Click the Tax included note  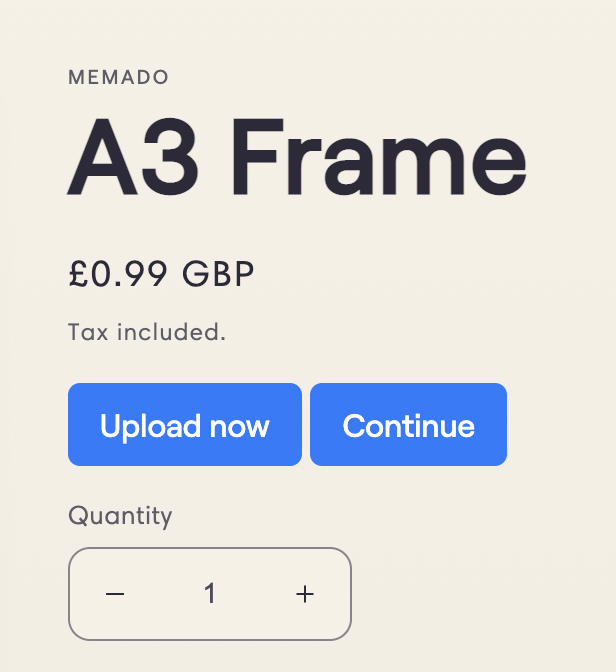pos(147,332)
